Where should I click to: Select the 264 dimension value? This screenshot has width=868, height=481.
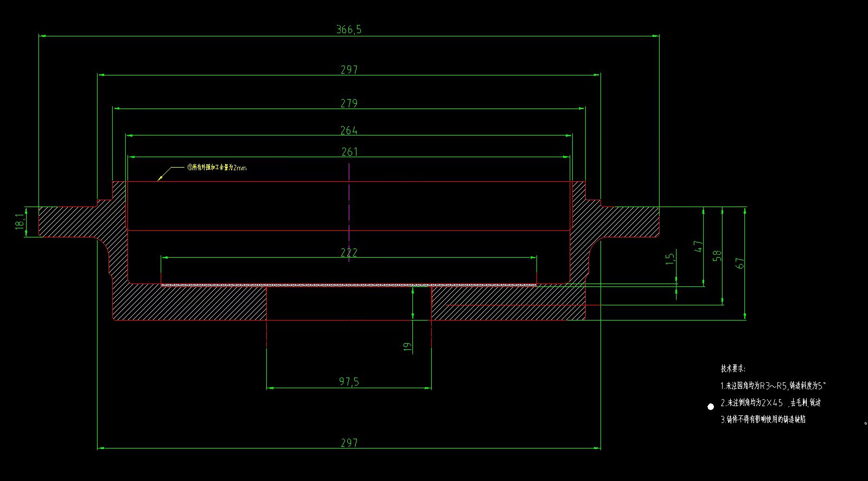[349, 130]
